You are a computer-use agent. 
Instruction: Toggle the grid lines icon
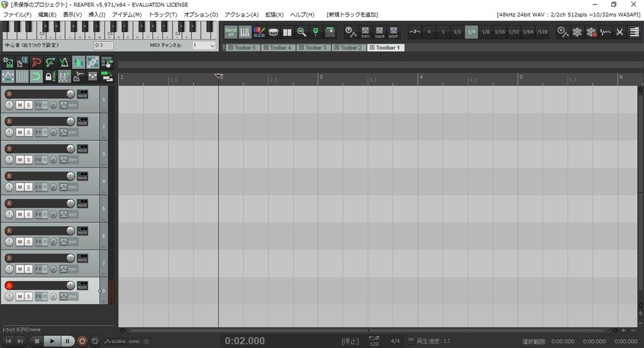tap(22, 76)
